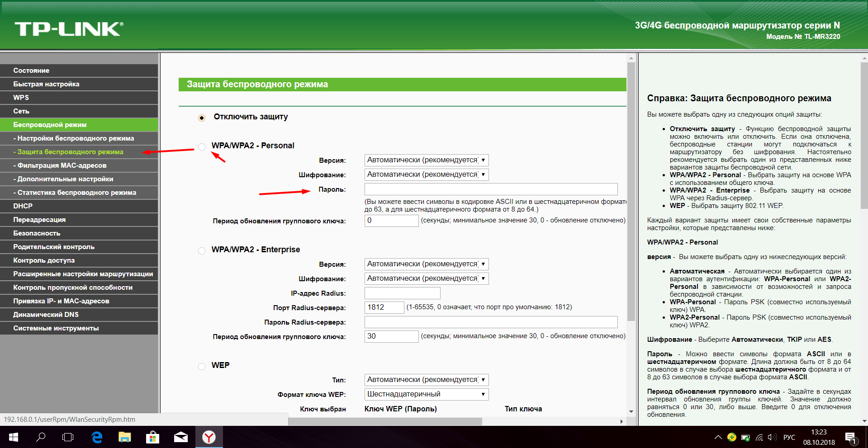The image size is (868, 448).
Task: Click the horizontal scrollbar right arrow
Action: click(x=621, y=421)
